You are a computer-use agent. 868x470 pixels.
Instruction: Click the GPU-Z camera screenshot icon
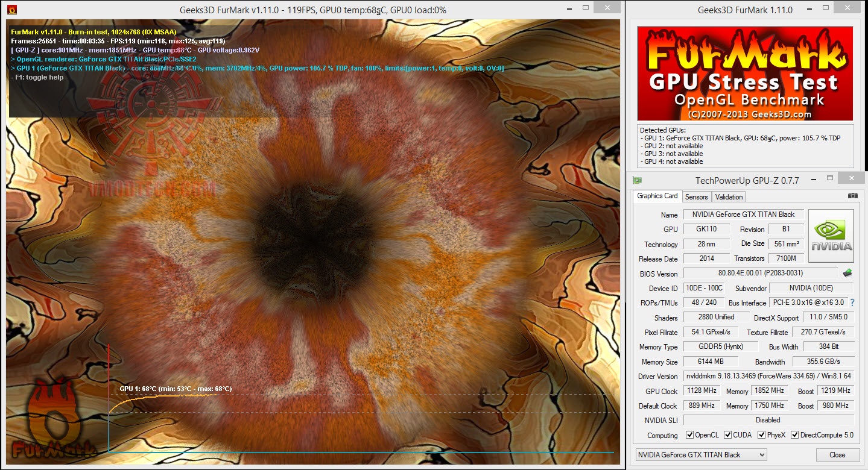pyautogui.click(x=852, y=196)
